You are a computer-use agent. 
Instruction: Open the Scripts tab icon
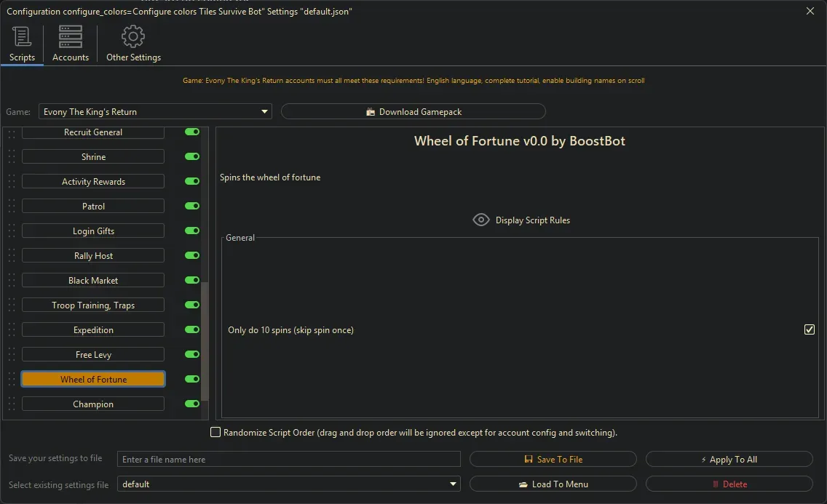click(x=21, y=36)
